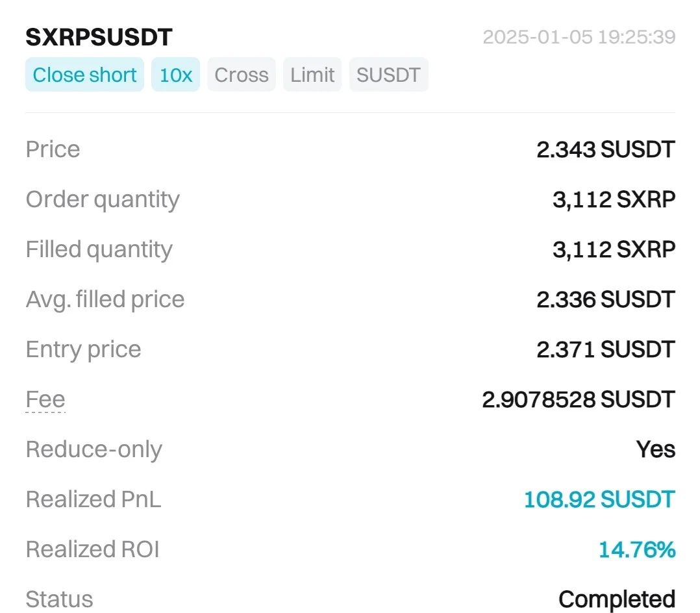Click the Reduce-only Yes value
This screenshot has height=613, width=700.
(656, 449)
